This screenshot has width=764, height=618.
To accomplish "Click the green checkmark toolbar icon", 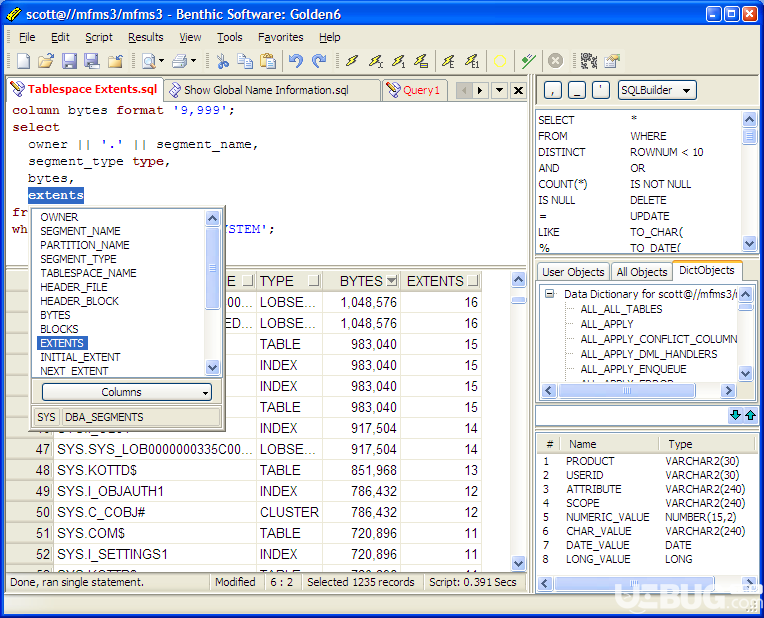I will [528, 61].
